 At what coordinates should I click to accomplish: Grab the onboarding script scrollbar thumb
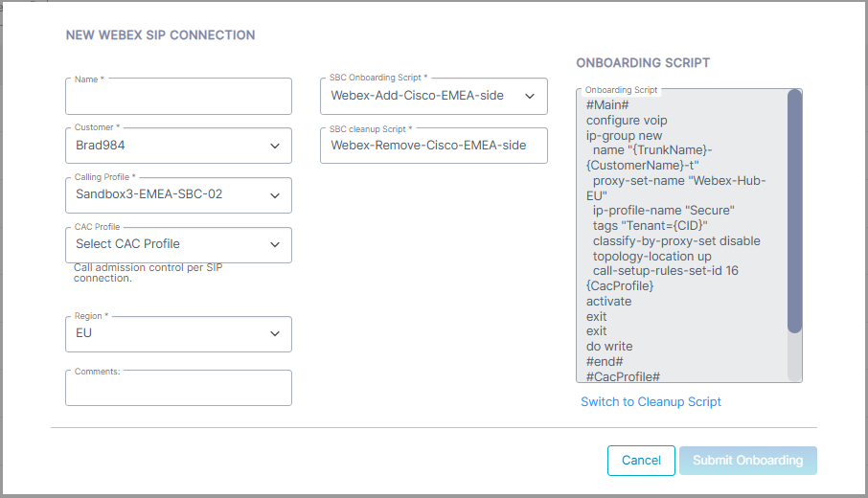(x=794, y=211)
